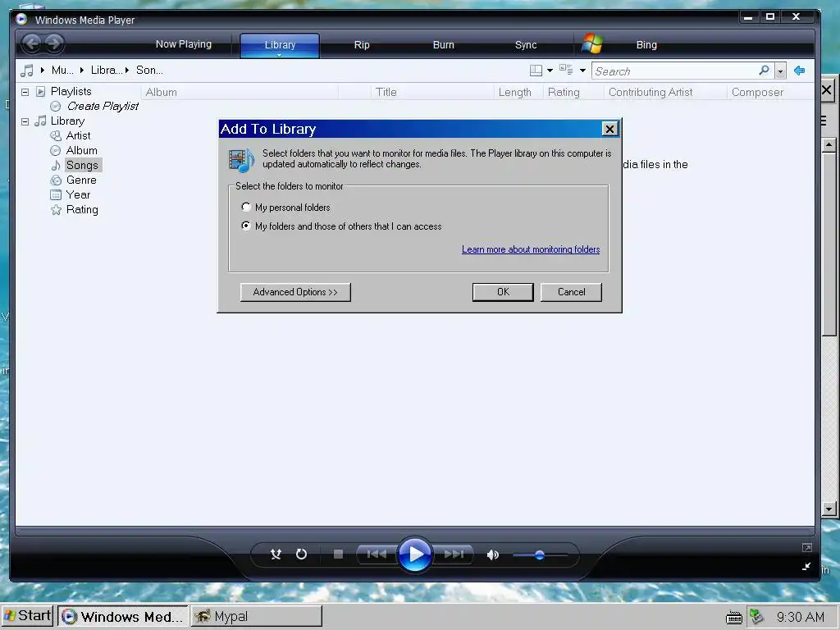
Task: Open the Library tab dropdown arrow
Action: [x=279, y=55]
